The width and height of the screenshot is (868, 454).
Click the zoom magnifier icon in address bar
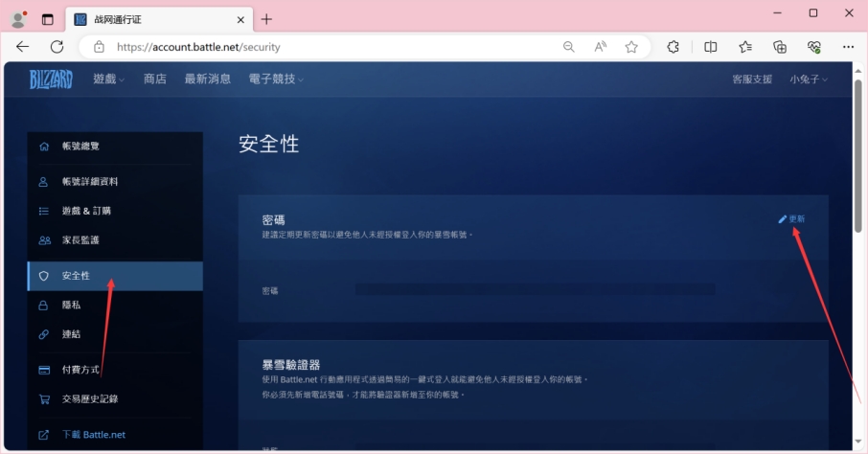568,47
